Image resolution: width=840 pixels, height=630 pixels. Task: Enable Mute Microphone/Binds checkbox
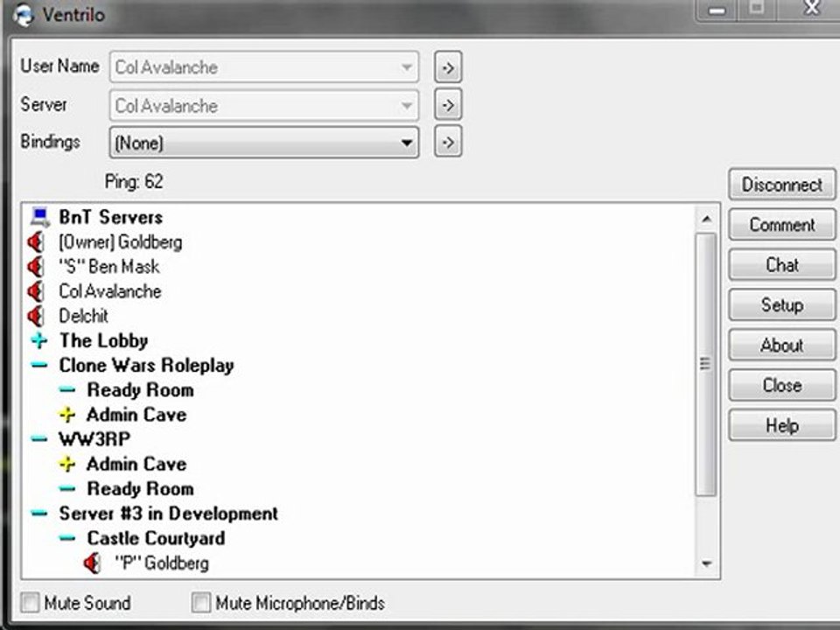click(x=201, y=602)
